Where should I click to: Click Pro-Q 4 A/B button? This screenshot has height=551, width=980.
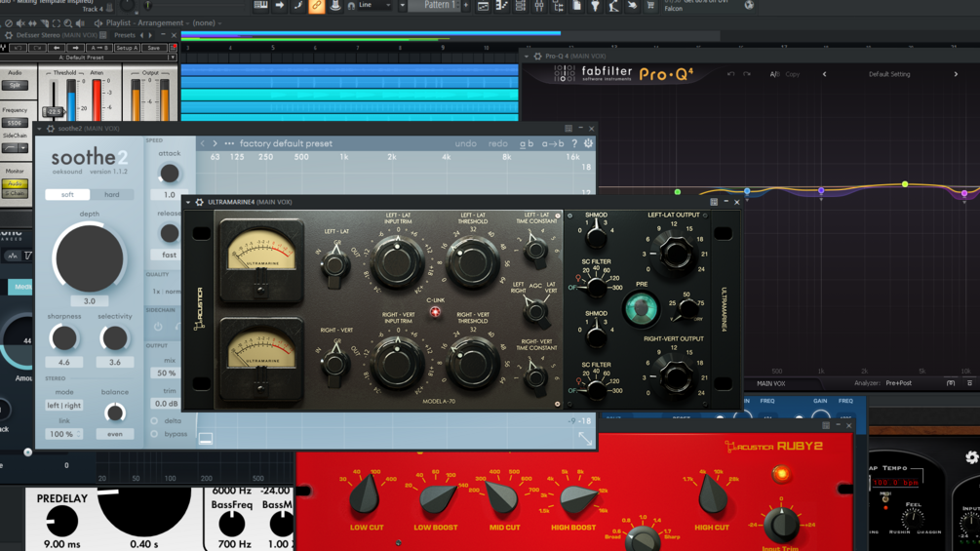coord(775,74)
